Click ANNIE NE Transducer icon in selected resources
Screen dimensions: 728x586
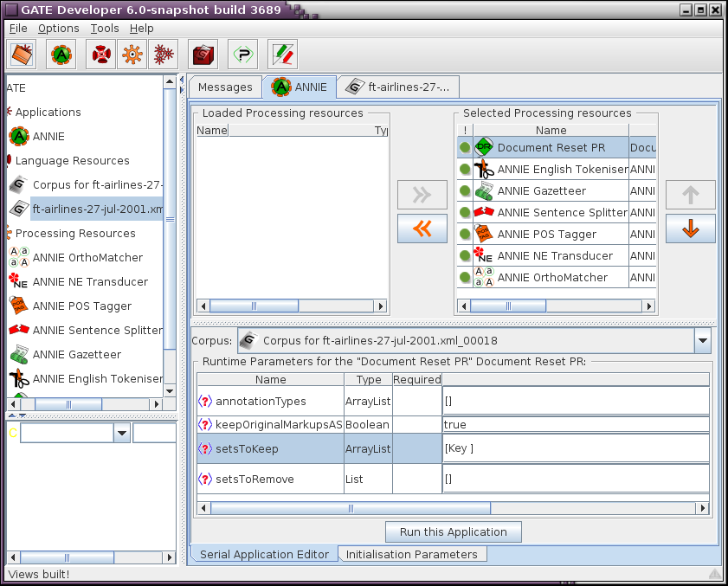click(x=484, y=255)
